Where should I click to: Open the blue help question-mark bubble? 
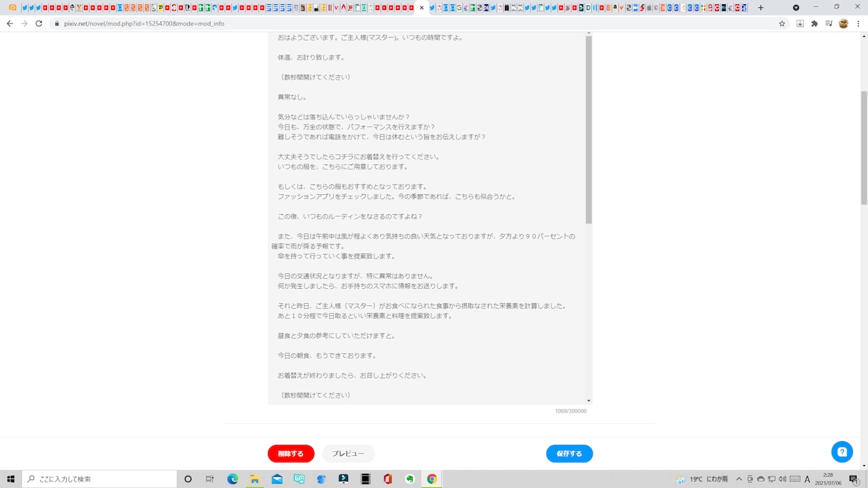(842, 452)
